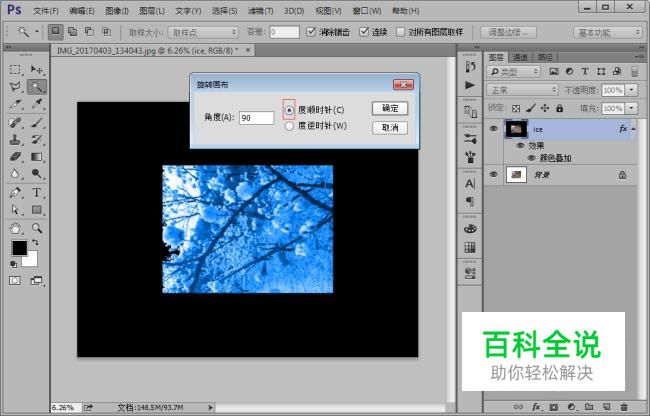This screenshot has height=416, width=650.
Task: Open the Image (图像) menu
Action: tap(117, 11)
